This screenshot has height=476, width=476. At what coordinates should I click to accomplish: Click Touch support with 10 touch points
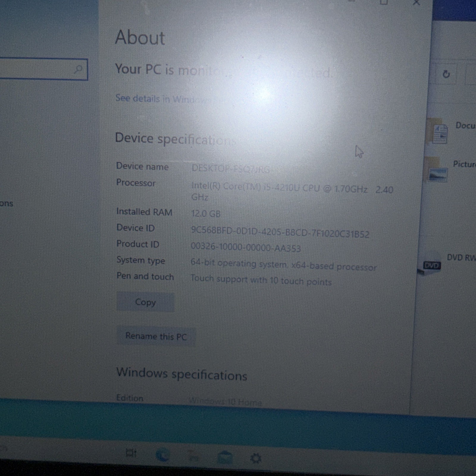click(x=261, y=280)
